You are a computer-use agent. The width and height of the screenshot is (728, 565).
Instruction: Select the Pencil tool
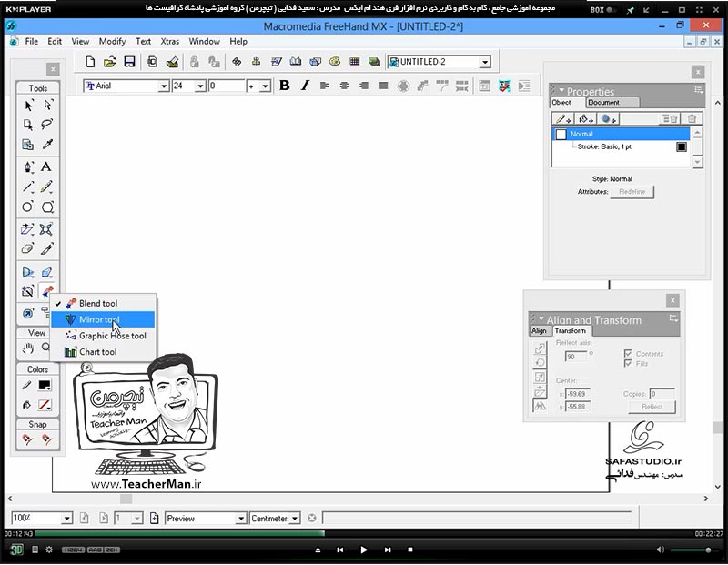point(46,187)
